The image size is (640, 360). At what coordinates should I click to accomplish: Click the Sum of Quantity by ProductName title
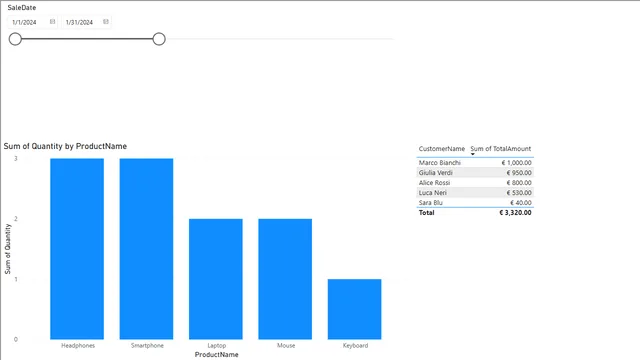coord(65,146)
